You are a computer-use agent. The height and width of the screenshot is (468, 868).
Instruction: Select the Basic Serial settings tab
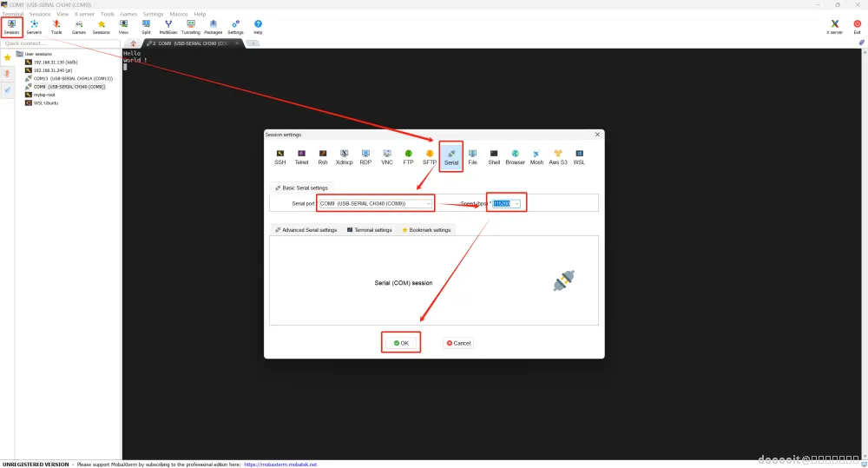[x=302, y=188]
